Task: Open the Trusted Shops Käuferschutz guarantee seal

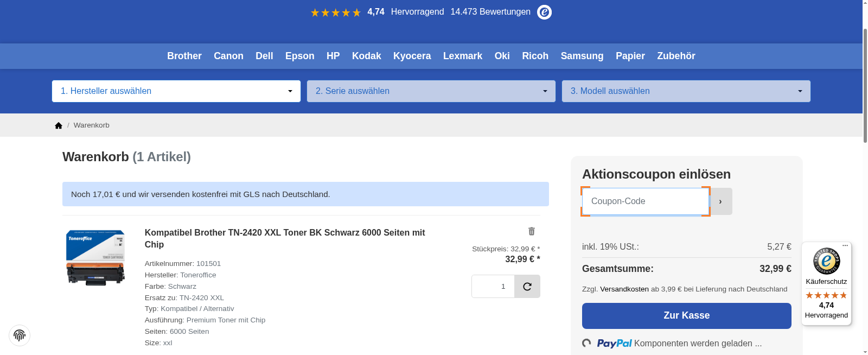Action: pyautogui.click(x=826, y=261)
